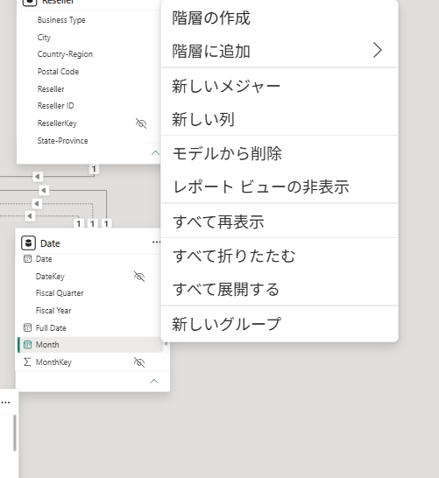439x478 pixels.
Task: Click the vertical scrollbar in bottom-left table
Action: coord(15,433)
